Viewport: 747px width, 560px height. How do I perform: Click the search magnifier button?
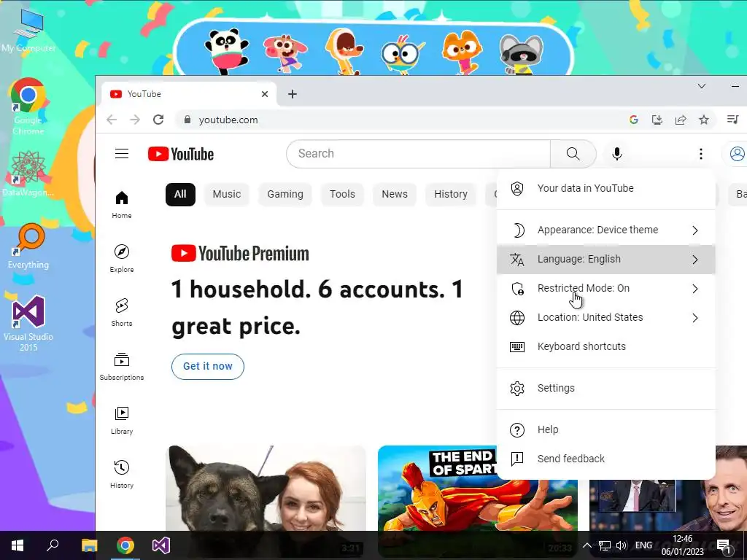(x=573, y=153)
